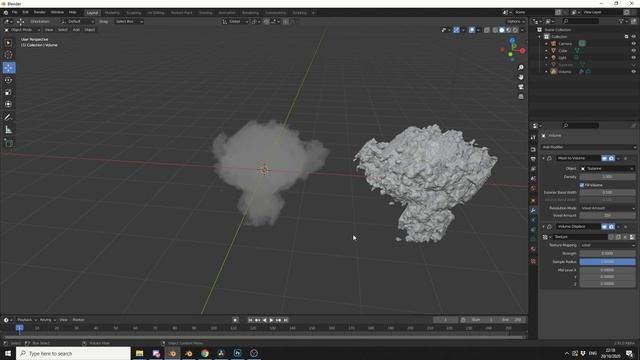Viewport: 640px width, 360px height.
Task: Switch to wireframe viewport shading mode
Action: 495,30
